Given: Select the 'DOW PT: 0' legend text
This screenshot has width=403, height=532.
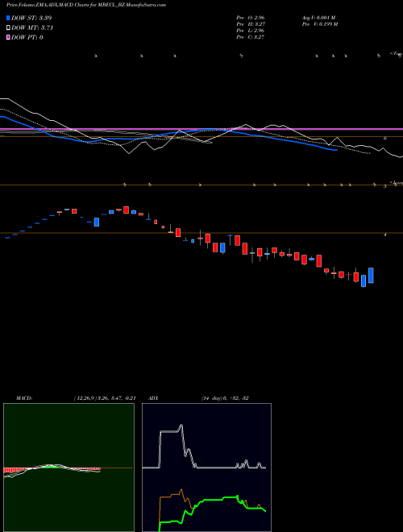Looking at the screenshot, I should click(x=27, y=37).
